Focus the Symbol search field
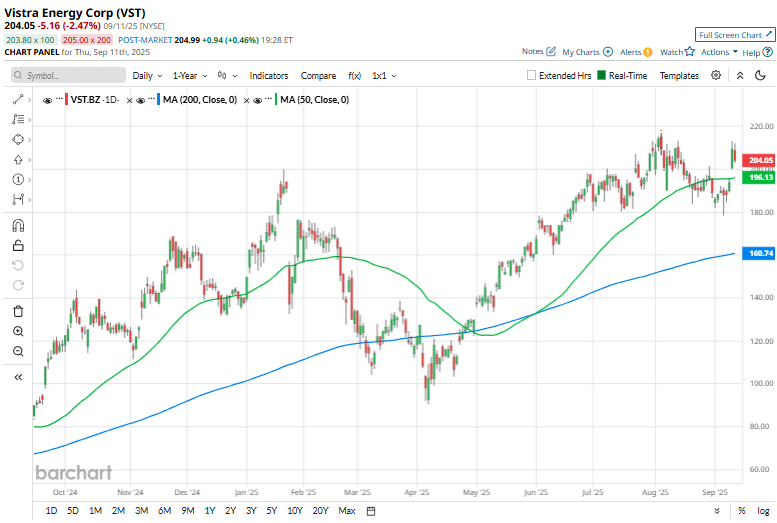This screenshot has height=523, width=777. tap(68, 75)
